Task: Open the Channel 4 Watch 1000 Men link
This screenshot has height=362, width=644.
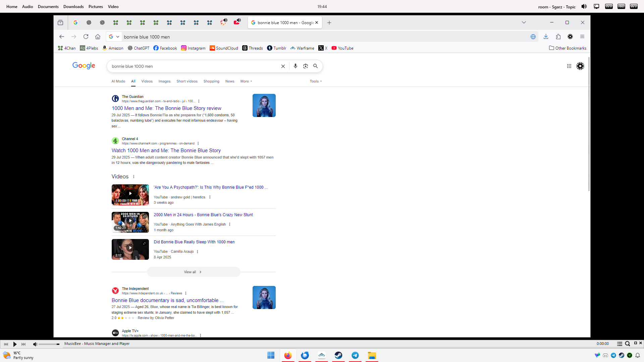Action: coord(166,150)
